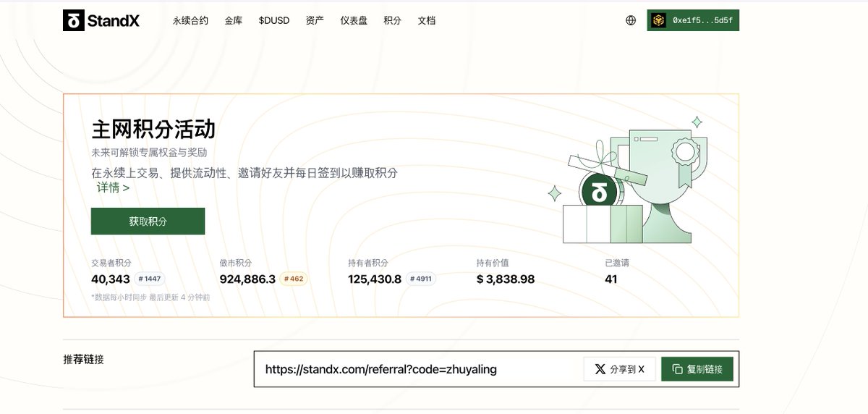The height and width of the screenshot is (414, 868).
Task: Click the wallet avatar icon
Action: (658, 20)
